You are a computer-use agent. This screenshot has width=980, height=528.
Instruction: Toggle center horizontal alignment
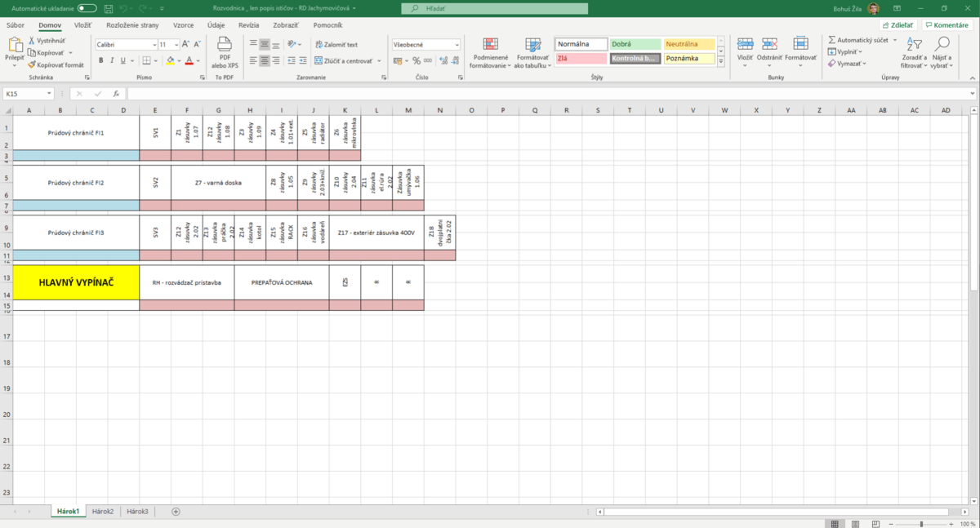(x=265, y=60)
